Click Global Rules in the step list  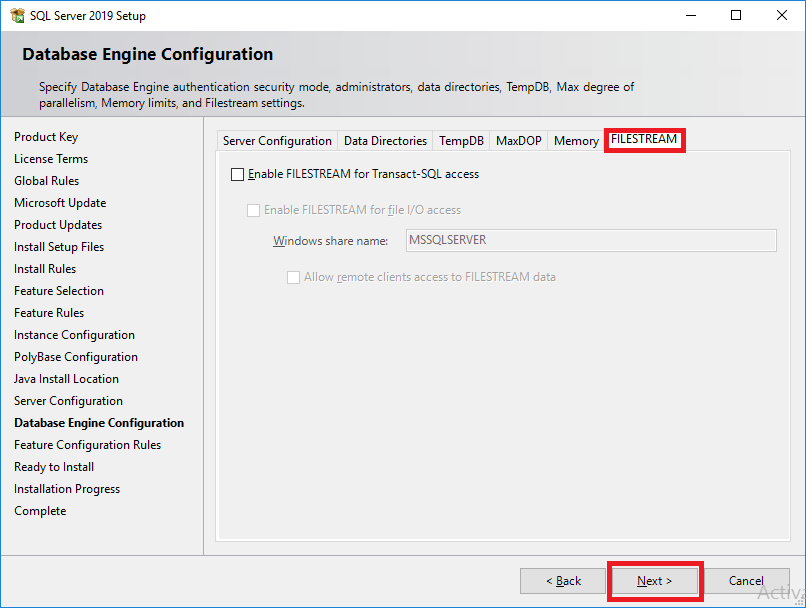click(47, 181)
